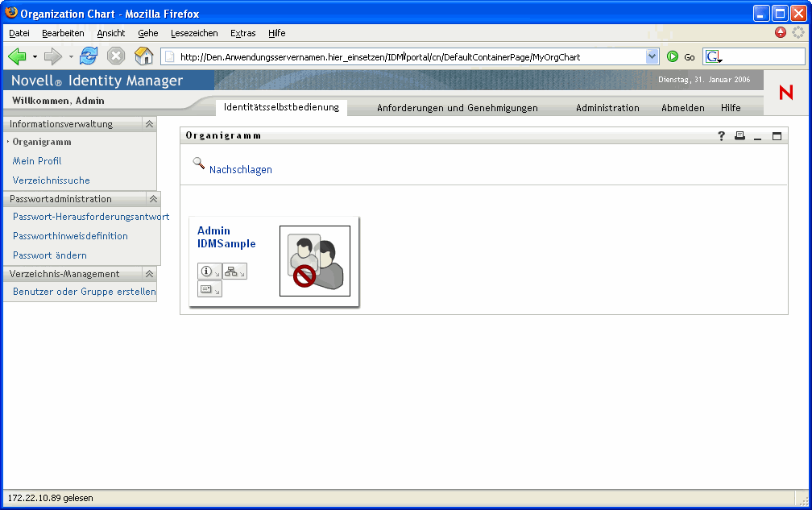Screen dimensions: 812x510
Task: Click the browser Back arrow
Action: pyautogui.click(x=17, y=56)
